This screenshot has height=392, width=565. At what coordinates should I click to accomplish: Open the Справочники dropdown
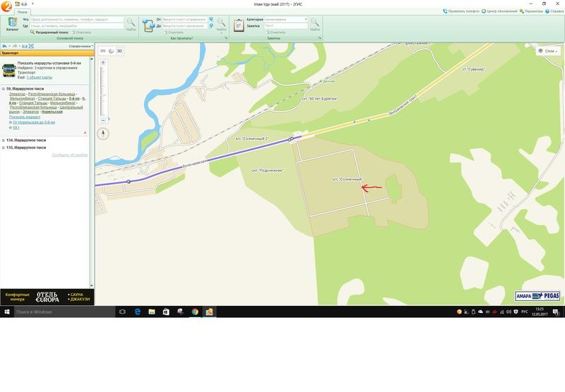tap(81, 46)
